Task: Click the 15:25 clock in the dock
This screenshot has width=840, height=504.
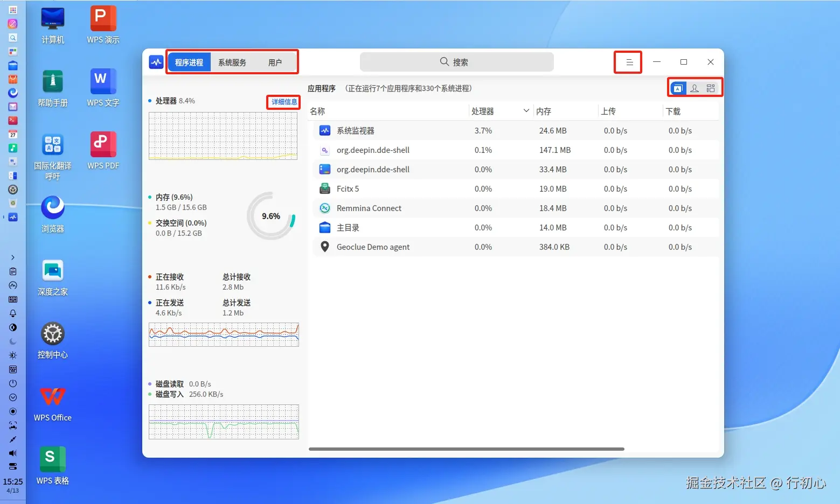Action: pyautogui.click(x=13, y=481)
